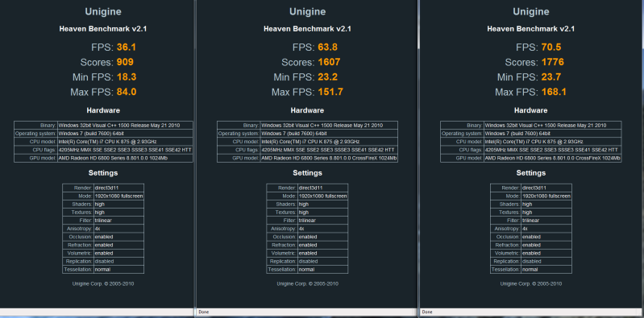Viewport: 644px width, 318px height.
Task: Click the Settings heading below 1776 score hardware
Action: [x=530, y=173]
